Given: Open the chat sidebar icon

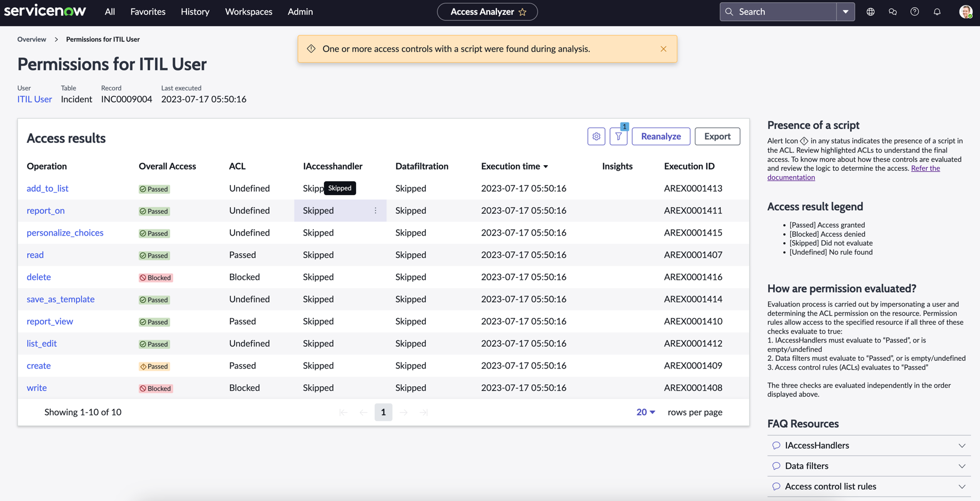Looking at the screenshot, I should (893, 12).
